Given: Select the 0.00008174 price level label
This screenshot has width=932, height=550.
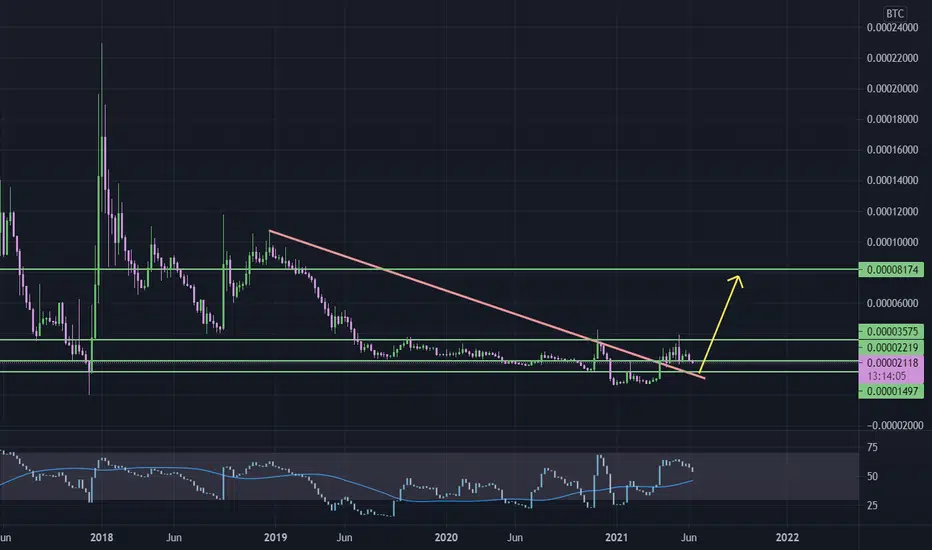Looking at the screenshot, I should (x=892, y=270).
